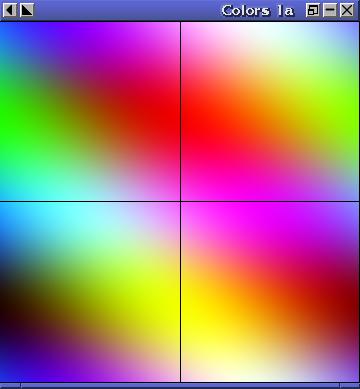
Task: Click the vertical divider line between gradient columns
Action: point(180,202)
